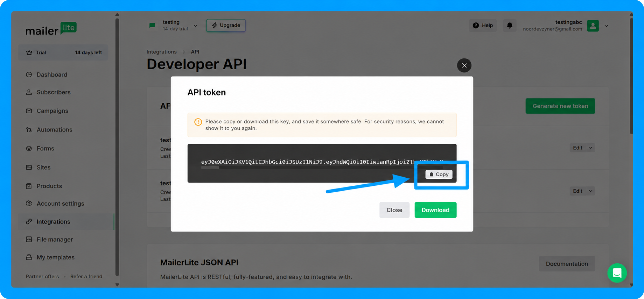Click the Integrations link icon

[x=29, y=222]
